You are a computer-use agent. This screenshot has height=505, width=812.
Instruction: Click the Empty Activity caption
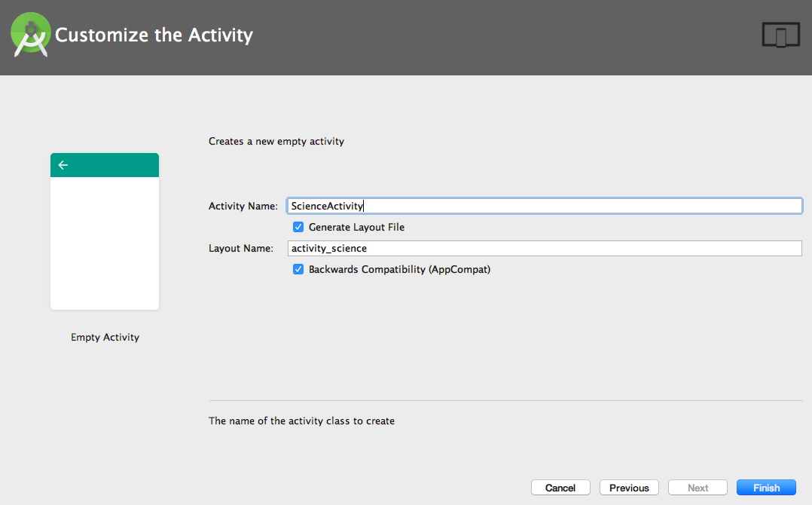pyautogui.click(x=105, y=337)
